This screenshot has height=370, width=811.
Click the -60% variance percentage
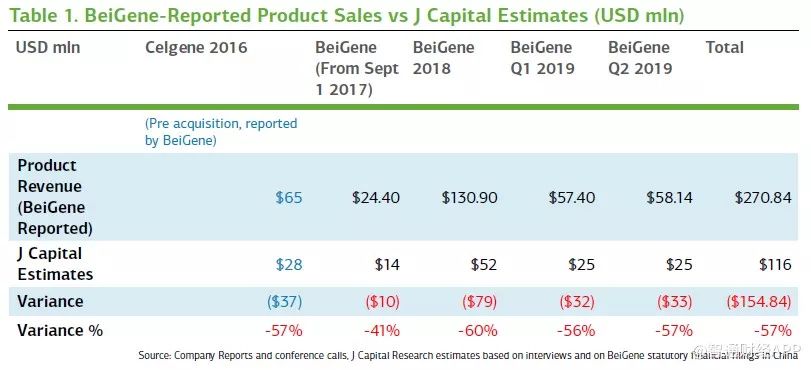(x=478, y=330)
